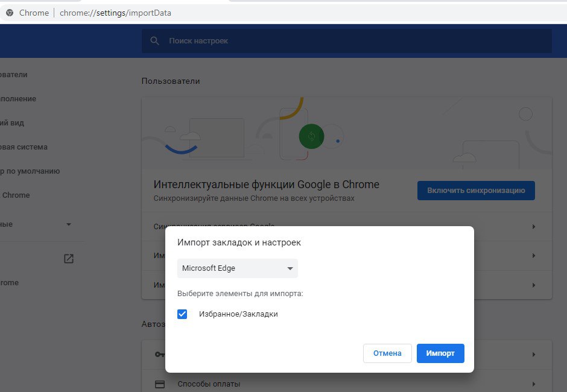567x392 pixels.
Task: Open the import row chevron arrow
Action: pos(534,285)
